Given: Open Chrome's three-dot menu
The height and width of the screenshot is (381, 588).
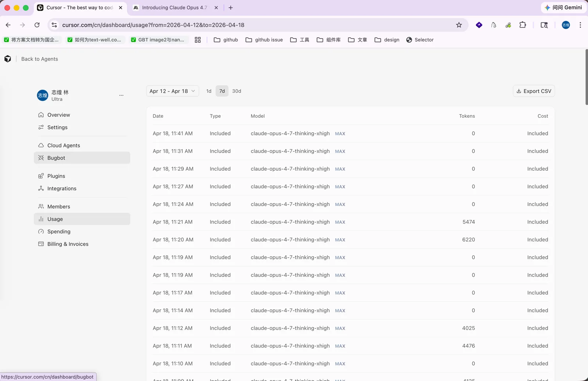Looking at the screenshot, I should tap(580, 25).
